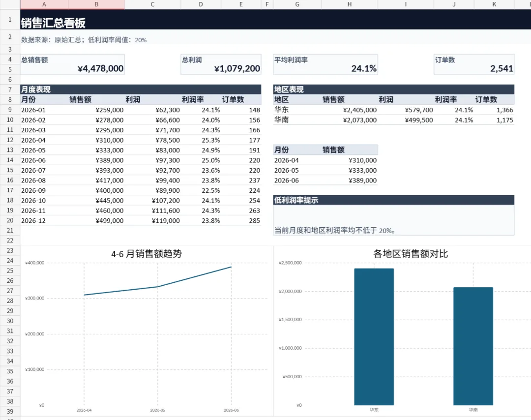Screen dimensions: 531x420
Task: Click the 4-6 月销售额趋势 chart title
Action: click(147, 254)
